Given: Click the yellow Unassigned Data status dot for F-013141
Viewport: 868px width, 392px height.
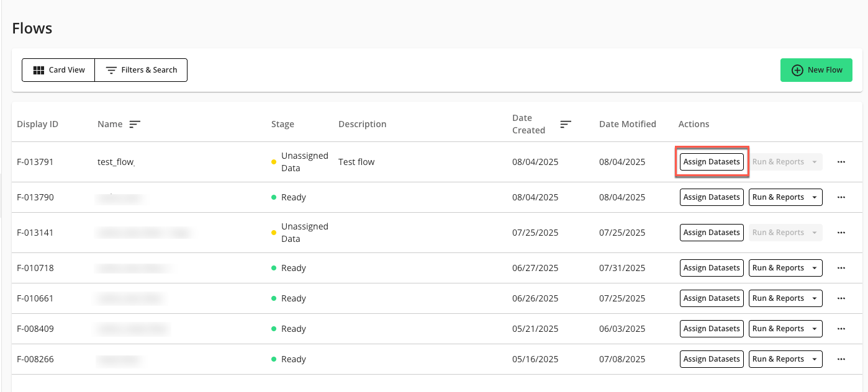Looking at the screenshot, I should (274, 232).
